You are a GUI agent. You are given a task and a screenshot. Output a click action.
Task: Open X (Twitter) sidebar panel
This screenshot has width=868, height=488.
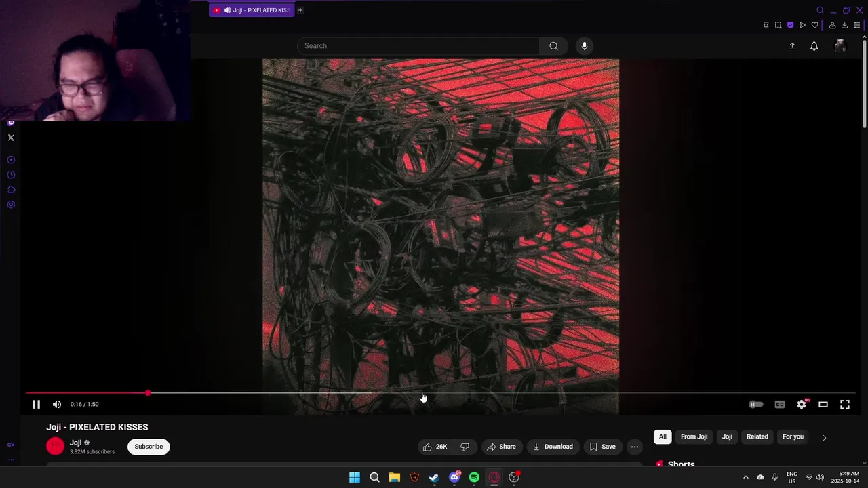pyautogui.click(x=11, y=138)
